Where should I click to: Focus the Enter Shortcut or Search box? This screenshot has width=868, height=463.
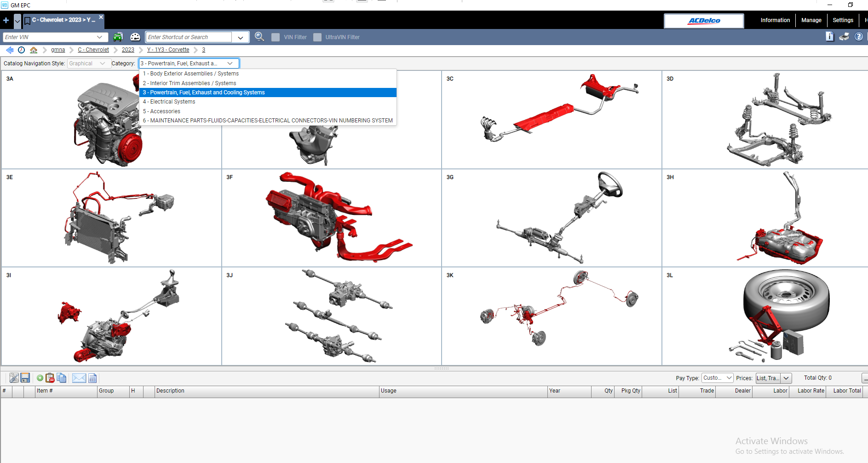pos(189,37)
